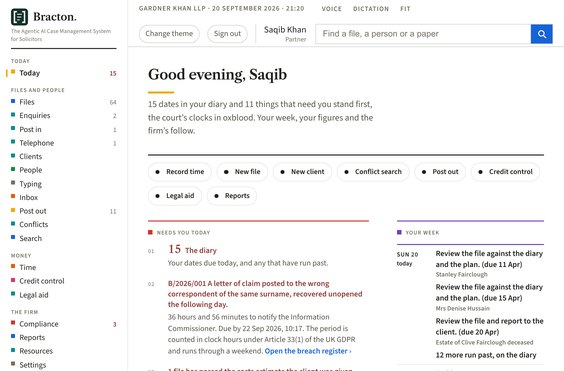Screen dimensions: 564x371
Task: Click the Compliance count badge 3
Action: [115, 324]
